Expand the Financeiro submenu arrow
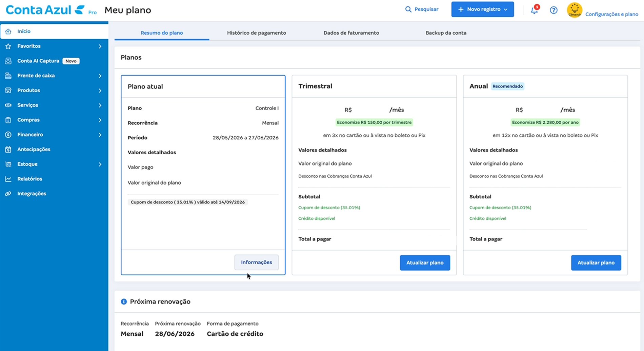Image resolution: width=644 pixels, height=351 pixels. pos(100,135)
